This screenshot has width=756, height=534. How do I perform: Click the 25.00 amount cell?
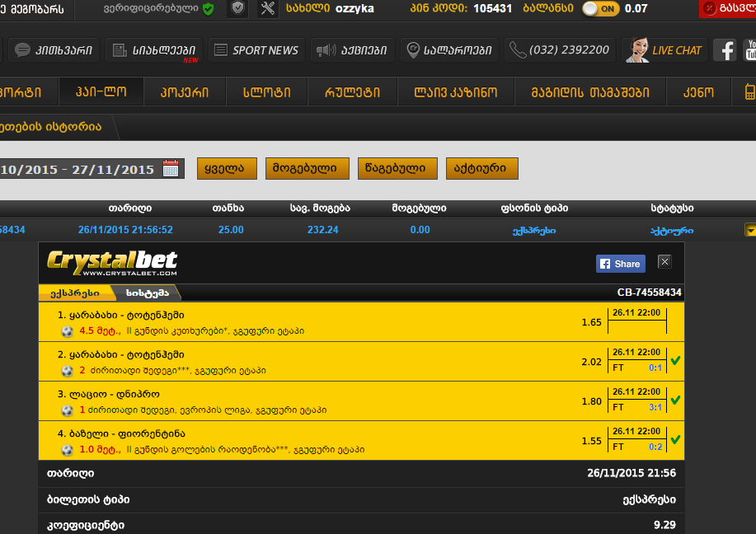click(x=231, y=230)
